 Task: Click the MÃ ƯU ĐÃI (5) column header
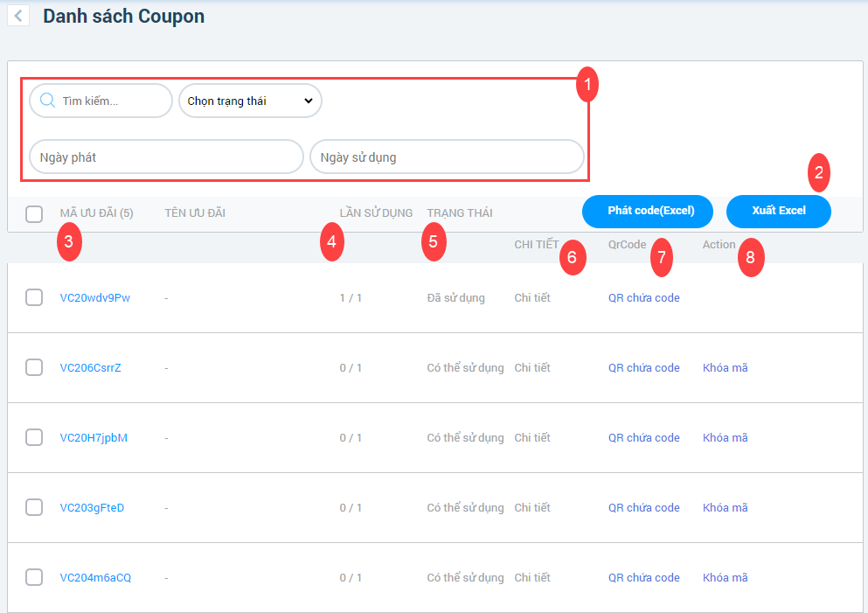coord(96,213)
